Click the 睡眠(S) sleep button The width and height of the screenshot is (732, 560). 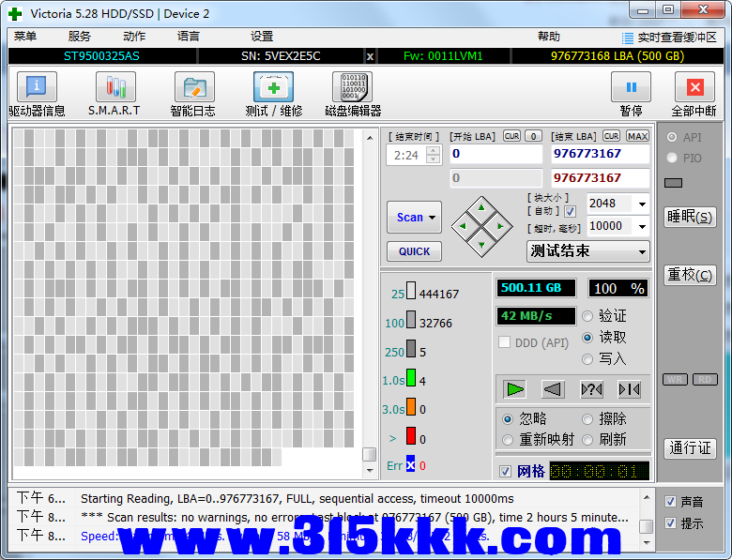[x=690, y=217]
